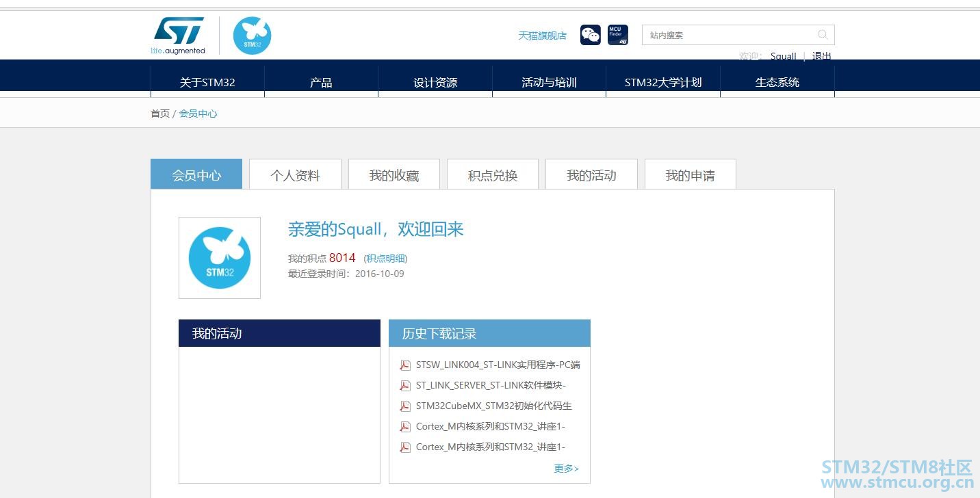Open the MCU Finder icon
980x498 pixels.
(618, 35)
